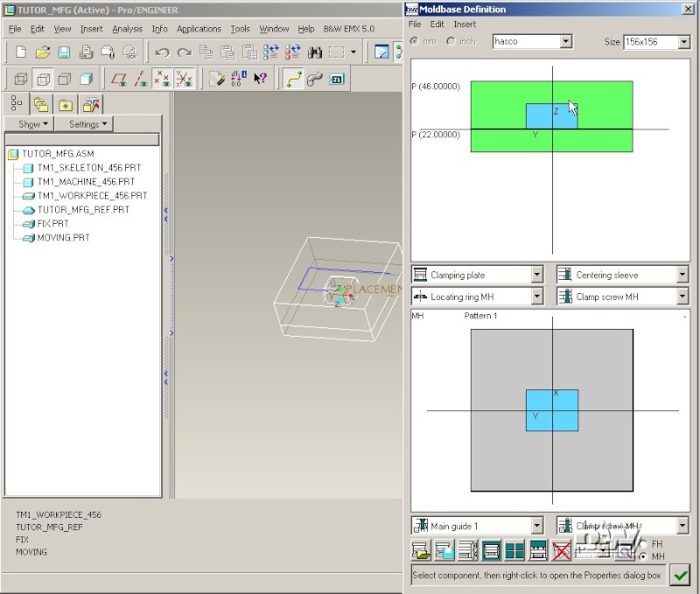Switch display to wireframe mode
This screenshot has width=700, height=594.
tap(21, 80)
